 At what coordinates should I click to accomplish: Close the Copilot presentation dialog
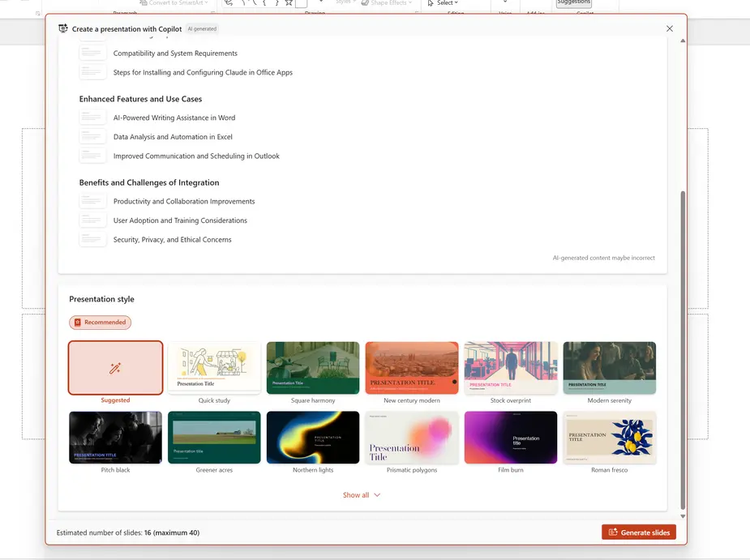(x=669, y=28)
